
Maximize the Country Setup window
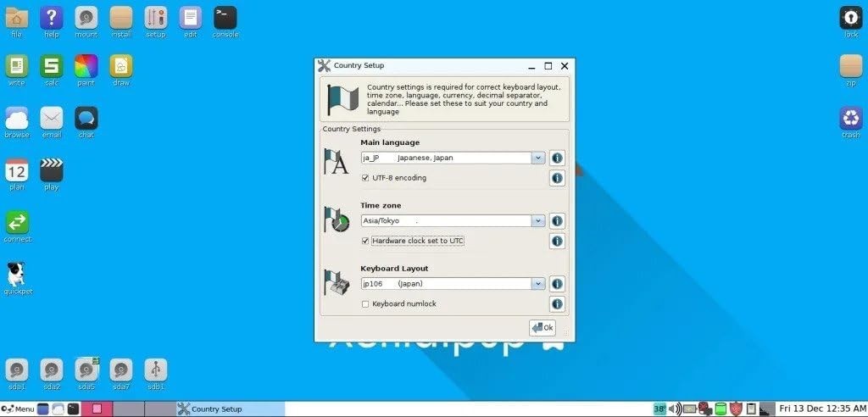(548, 66)
